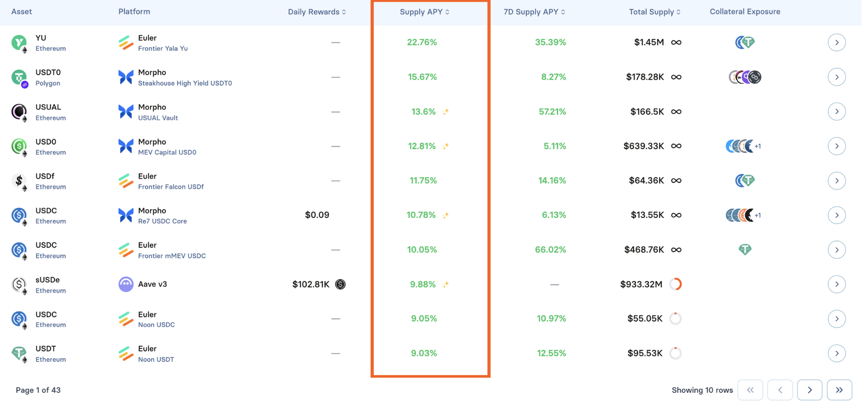Click utilization ring beside $933.32M supply
This screenshot has height=408, width=868.
click(675, 285)
